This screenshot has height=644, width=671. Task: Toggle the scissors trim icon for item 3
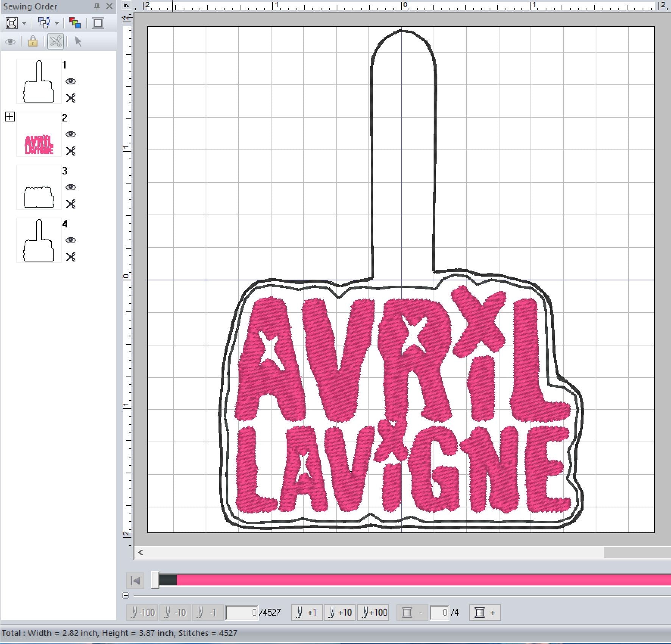[71, 204]
